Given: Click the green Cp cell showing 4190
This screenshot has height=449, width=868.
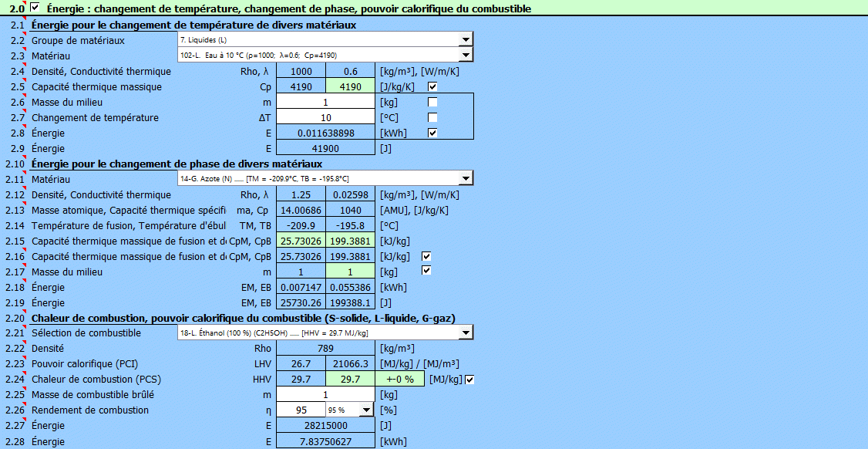Looking at the screenshot, I should [x=350, y=86].
